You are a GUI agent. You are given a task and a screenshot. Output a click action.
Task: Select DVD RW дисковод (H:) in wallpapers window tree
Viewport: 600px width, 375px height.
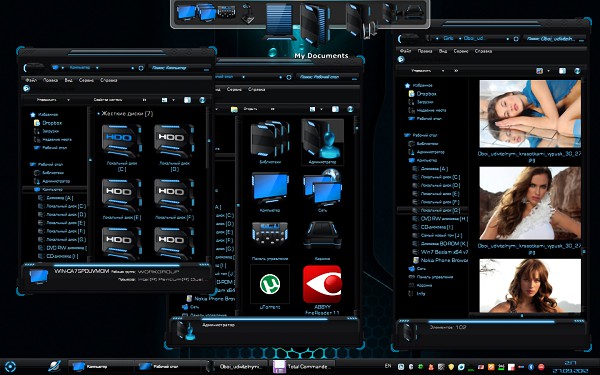coord(440,219)
